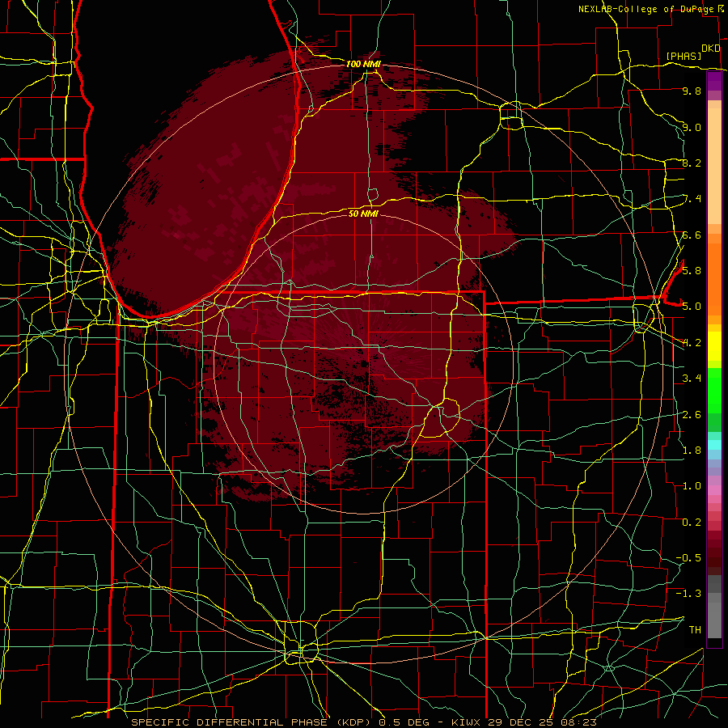The height and width of the screenshot is (728, 728).
Task: Click the Specific Differential Phase caption at bottom
Action: pos(363,722)
